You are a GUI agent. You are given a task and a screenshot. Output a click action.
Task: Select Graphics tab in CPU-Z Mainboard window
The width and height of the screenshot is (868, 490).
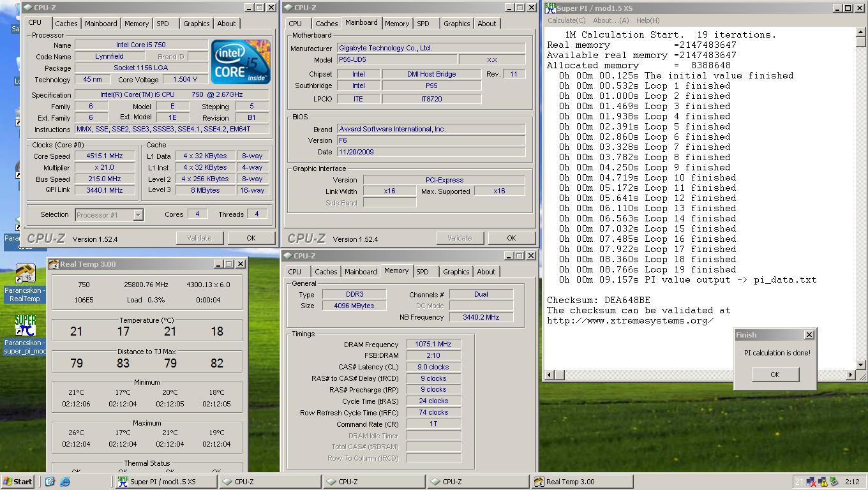(x=456, y=24)
